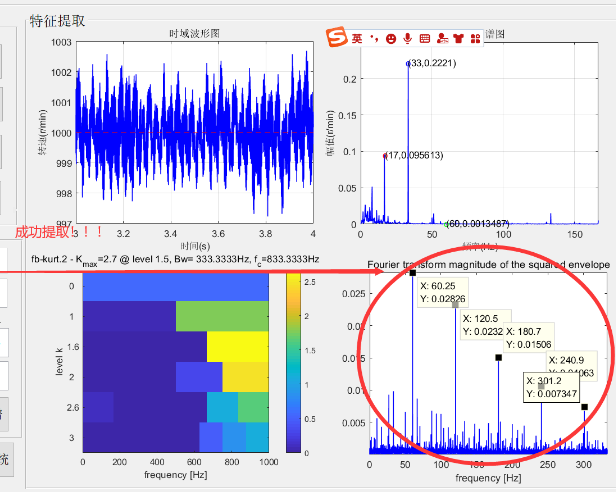This screenshot has height=492, width=616.
Task: Activate the microphone voice input icon
Action: tap(408, 39)
